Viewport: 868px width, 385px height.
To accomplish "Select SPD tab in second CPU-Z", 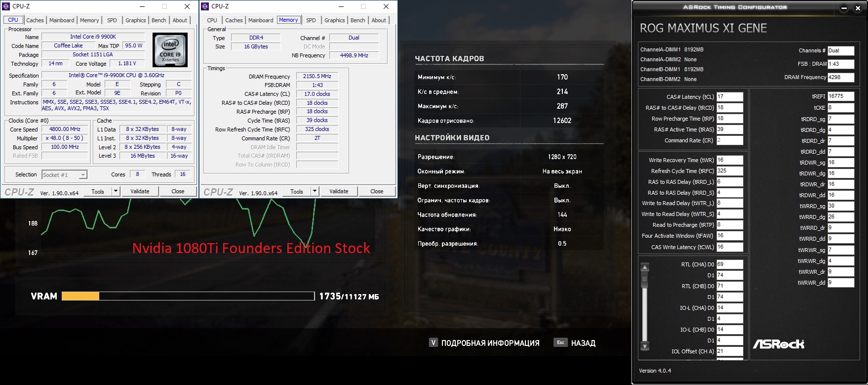I will 311,20.
